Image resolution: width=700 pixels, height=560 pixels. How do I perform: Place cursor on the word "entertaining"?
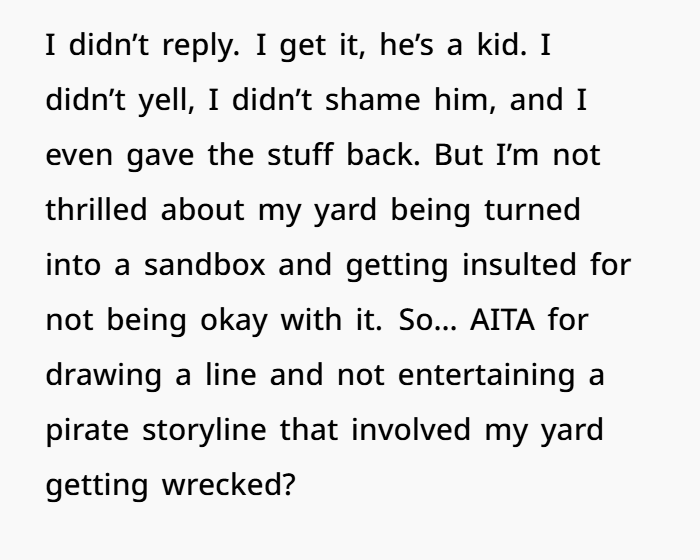486,376
